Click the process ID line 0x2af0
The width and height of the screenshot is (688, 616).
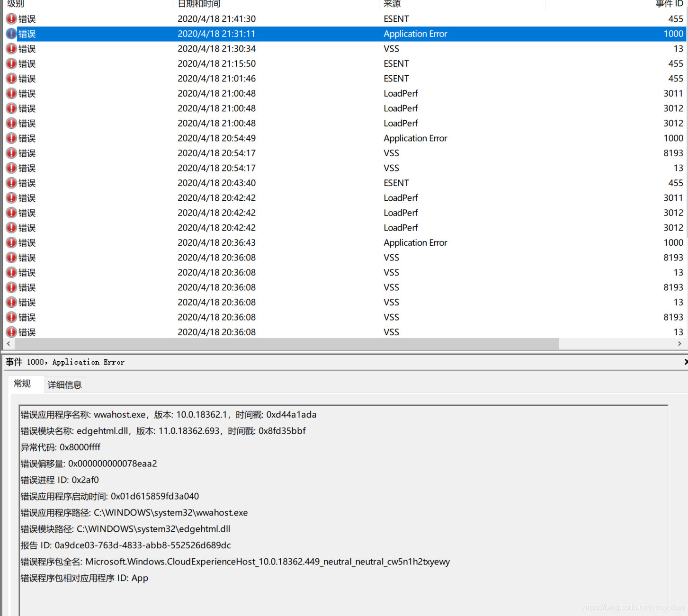point(60,480)
